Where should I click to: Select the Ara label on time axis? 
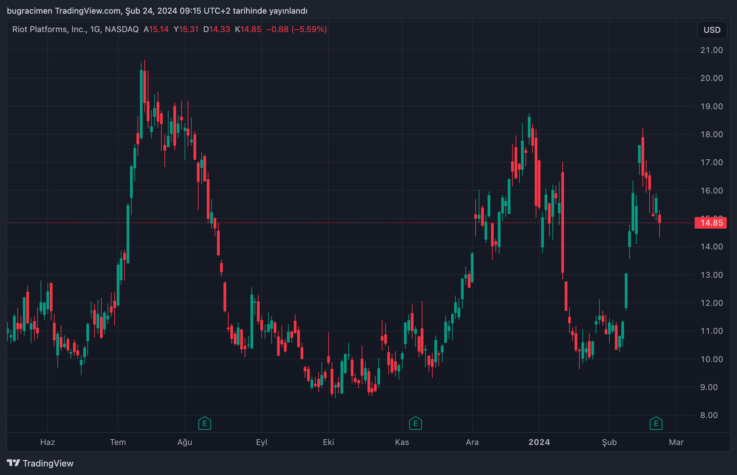(x=472, y=441)
